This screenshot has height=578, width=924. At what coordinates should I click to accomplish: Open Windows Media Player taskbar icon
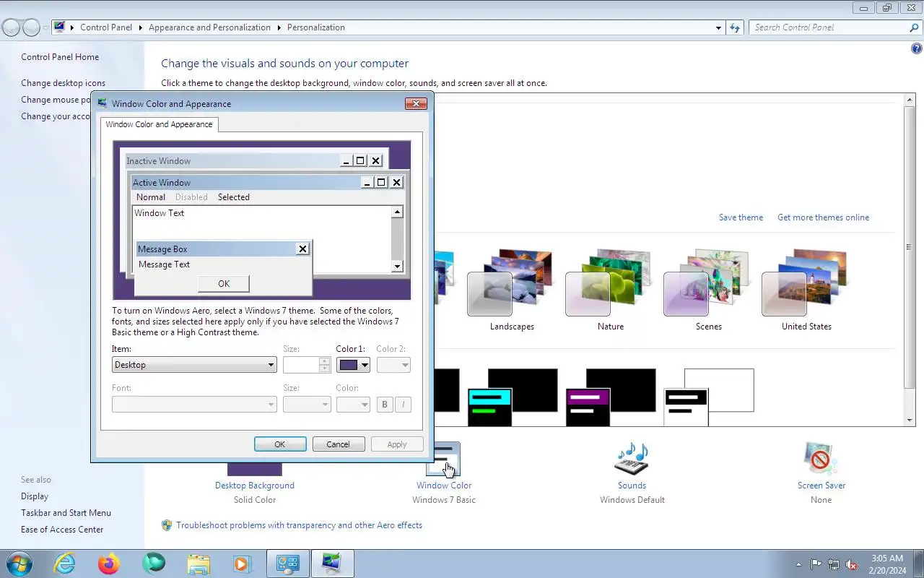242,564
